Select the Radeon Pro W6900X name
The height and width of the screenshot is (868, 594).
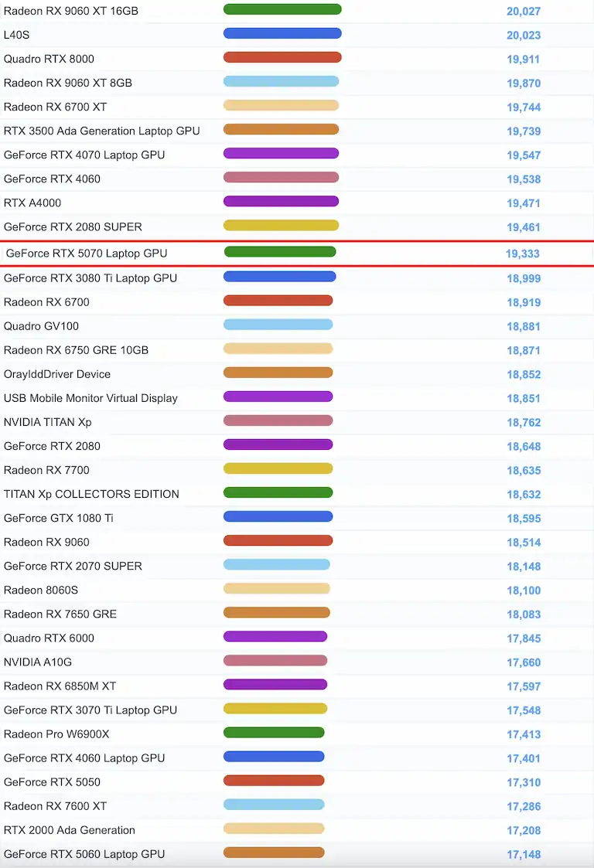point(56,734)
